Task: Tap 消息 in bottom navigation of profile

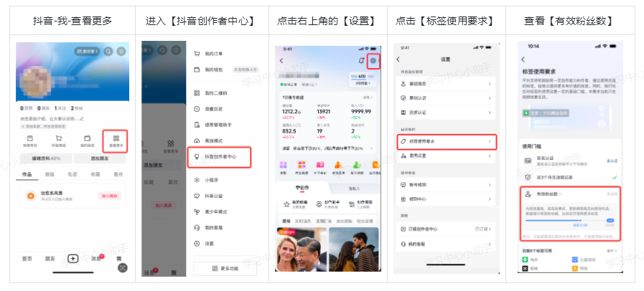Action: [x=96, y=259]
